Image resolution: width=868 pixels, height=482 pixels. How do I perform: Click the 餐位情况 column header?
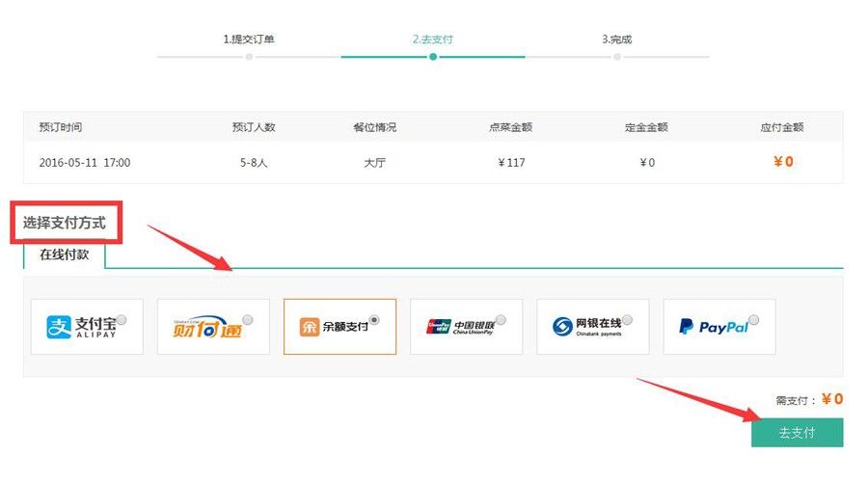pos(375,127)
